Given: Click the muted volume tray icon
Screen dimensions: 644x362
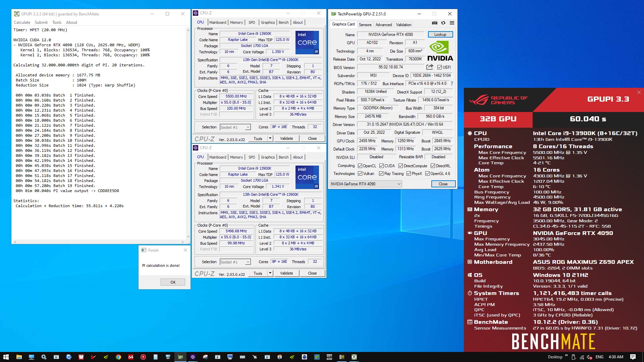Looking at the screenshot, I should (x=590, y=357).
